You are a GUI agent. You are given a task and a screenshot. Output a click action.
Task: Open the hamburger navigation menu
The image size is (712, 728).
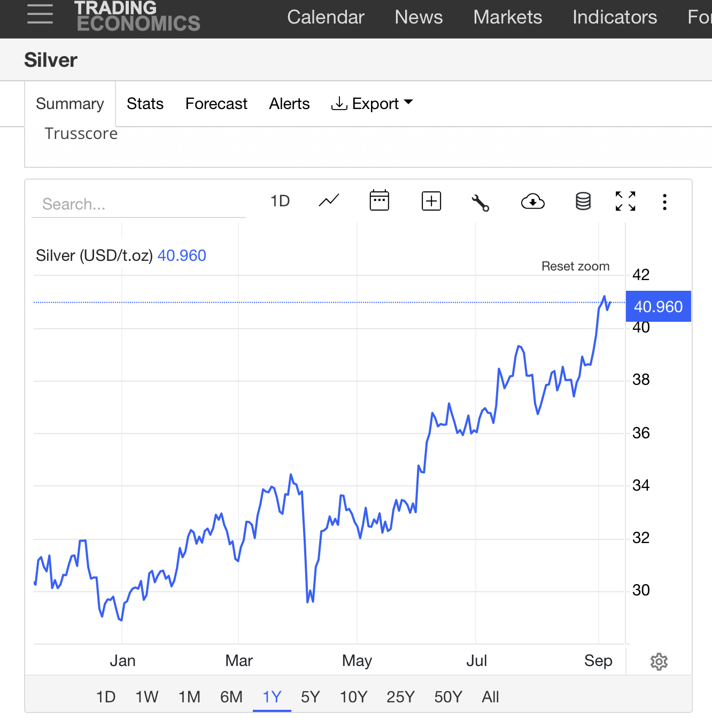[x=40, y=14]
